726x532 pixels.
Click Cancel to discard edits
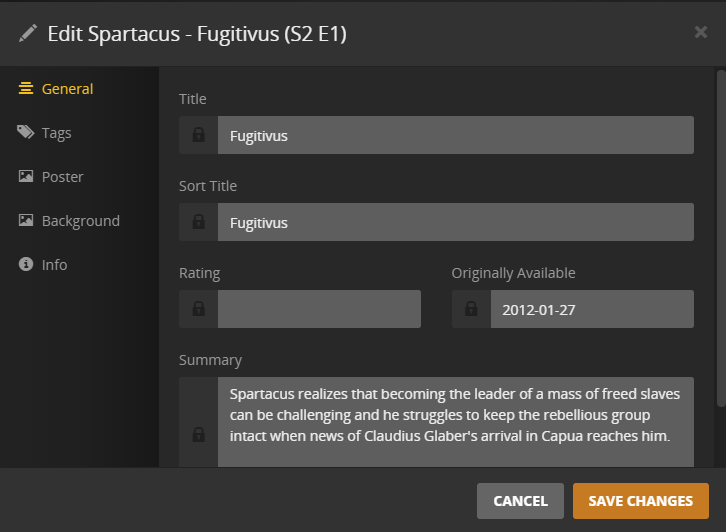click(x=520, y=501)
